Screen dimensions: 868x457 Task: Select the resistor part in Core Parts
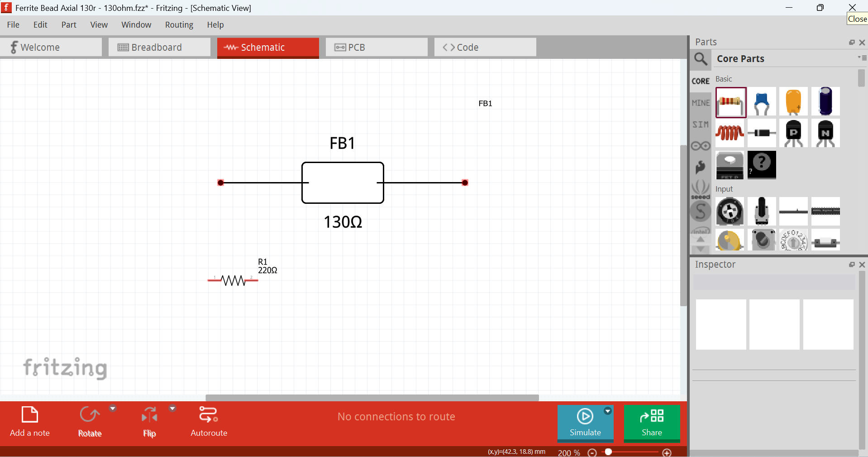730,102
